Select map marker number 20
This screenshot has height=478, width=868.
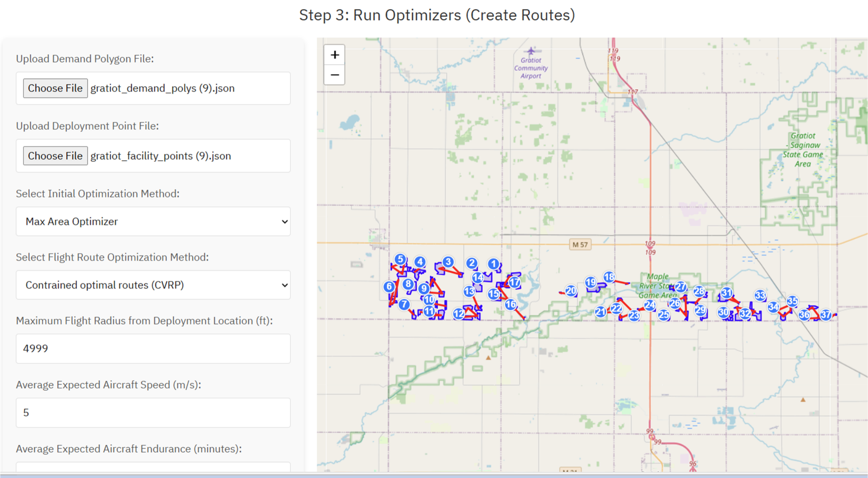[x=571, y=290]
